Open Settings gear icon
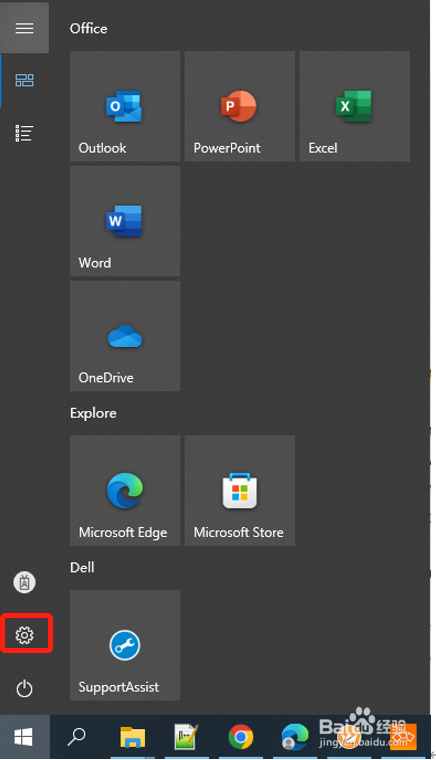436x760 pixels. tap(25, 635)
